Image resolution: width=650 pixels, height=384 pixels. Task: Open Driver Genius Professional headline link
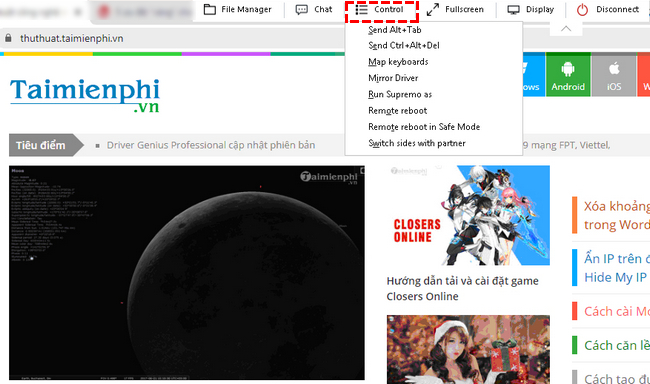(211, 145)
